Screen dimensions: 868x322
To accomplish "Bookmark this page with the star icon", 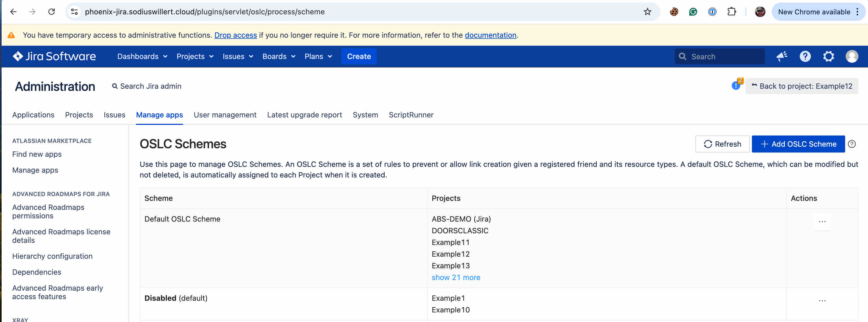I will point(647,12).
